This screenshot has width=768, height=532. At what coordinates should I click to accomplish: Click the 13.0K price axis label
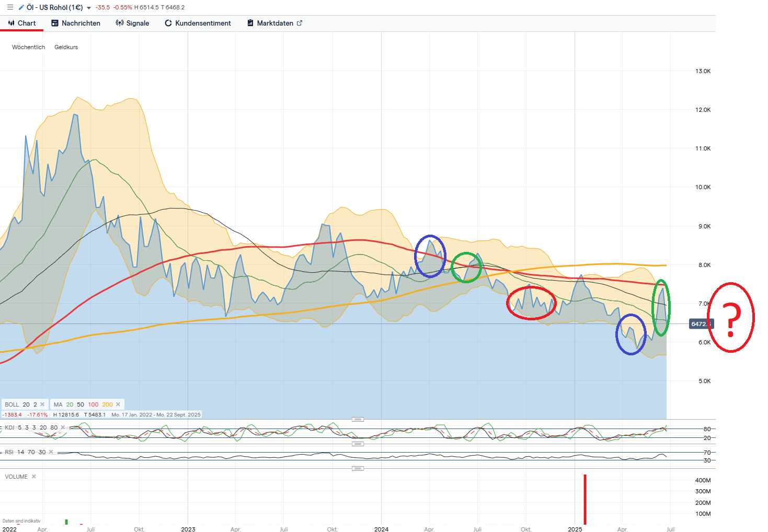click(703, 71)
